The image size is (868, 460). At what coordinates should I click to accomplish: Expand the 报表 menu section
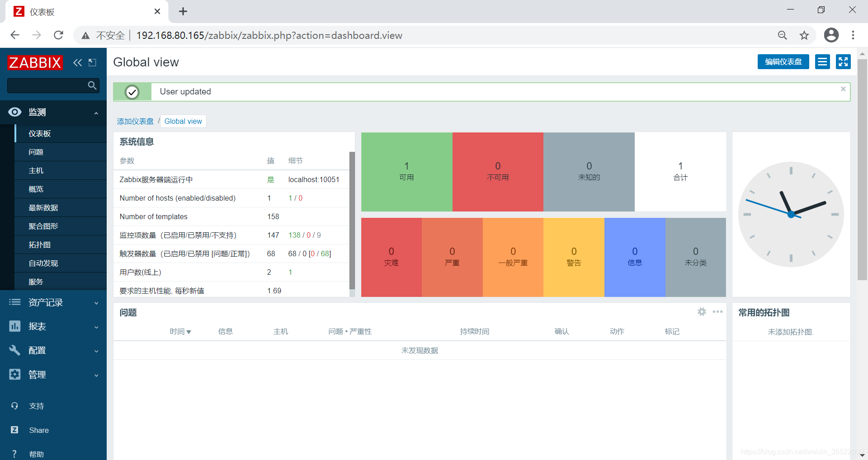pos(96,327)
